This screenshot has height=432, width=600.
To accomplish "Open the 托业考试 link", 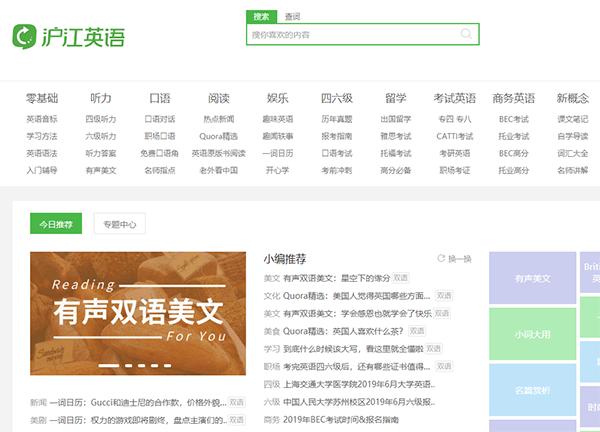I will pyautogui.click(x=514, y=136).
